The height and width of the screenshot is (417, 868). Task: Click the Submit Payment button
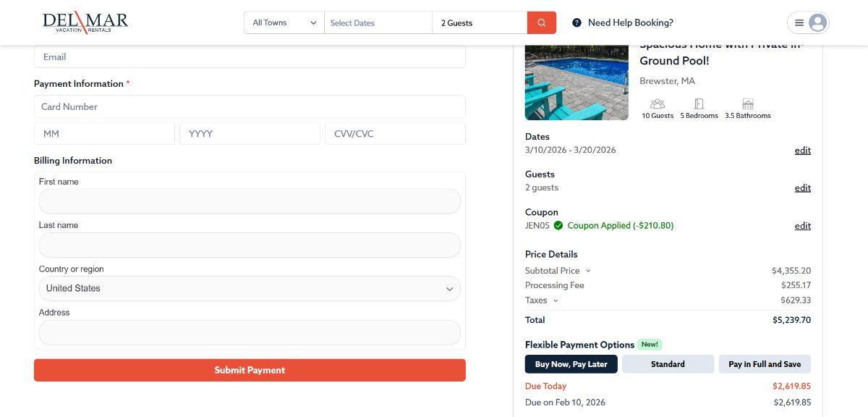tap(250, 370)
